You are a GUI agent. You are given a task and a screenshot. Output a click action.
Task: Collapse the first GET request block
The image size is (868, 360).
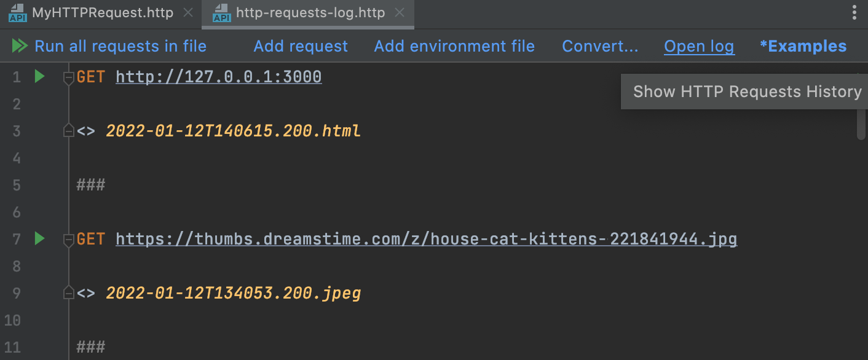(69, 78)
